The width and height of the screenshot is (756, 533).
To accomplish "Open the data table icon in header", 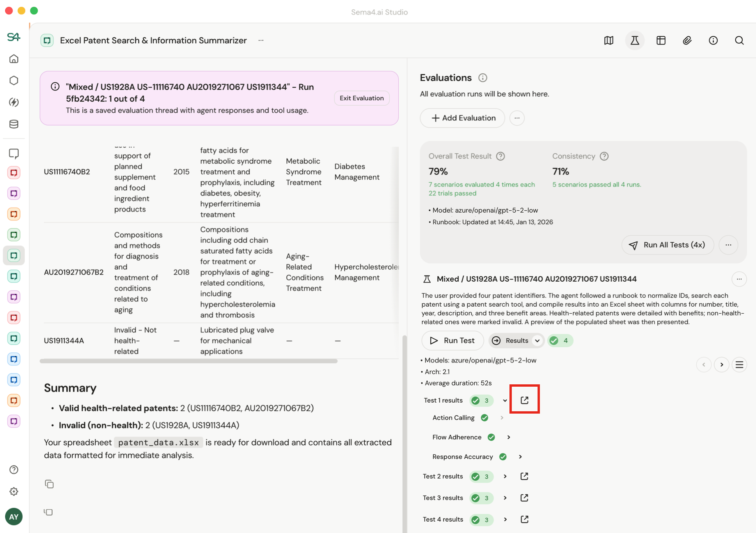I will 661,41.
